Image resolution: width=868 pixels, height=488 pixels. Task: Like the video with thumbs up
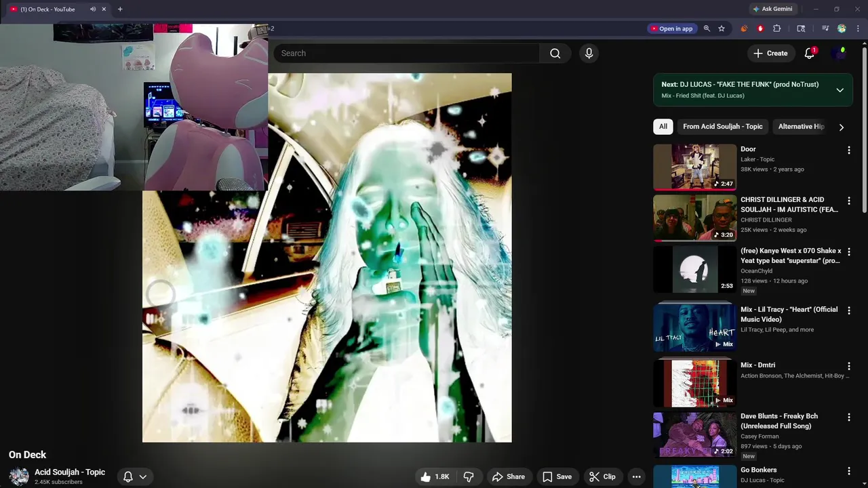(434, 477)
